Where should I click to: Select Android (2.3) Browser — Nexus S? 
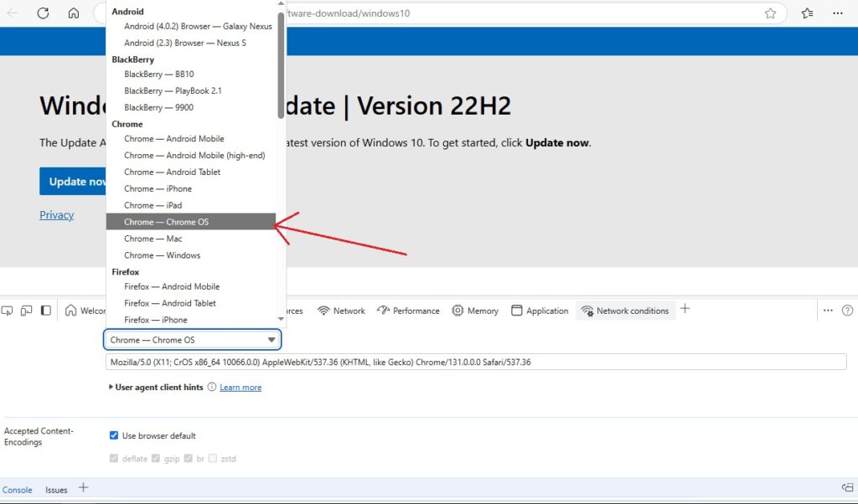[x=191, y=43]
